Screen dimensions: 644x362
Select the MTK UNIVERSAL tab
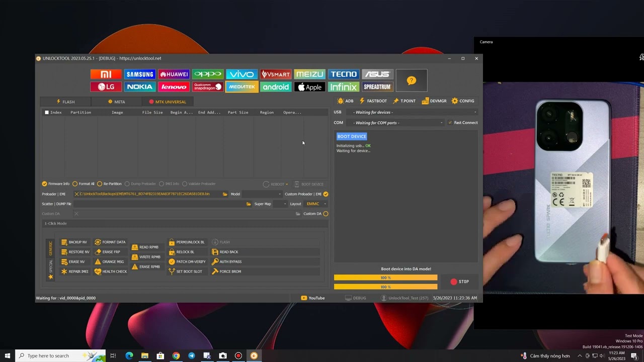tap(168, 102)
